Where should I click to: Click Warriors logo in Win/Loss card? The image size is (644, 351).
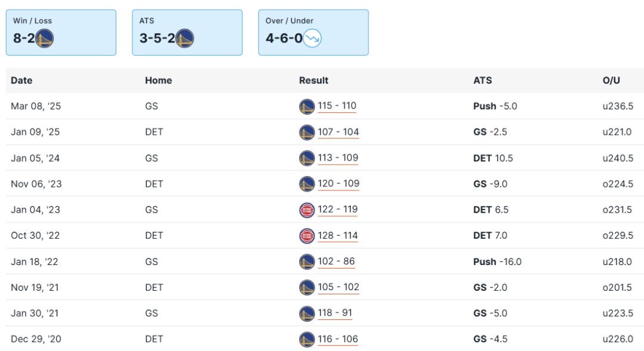coord(45,39)
